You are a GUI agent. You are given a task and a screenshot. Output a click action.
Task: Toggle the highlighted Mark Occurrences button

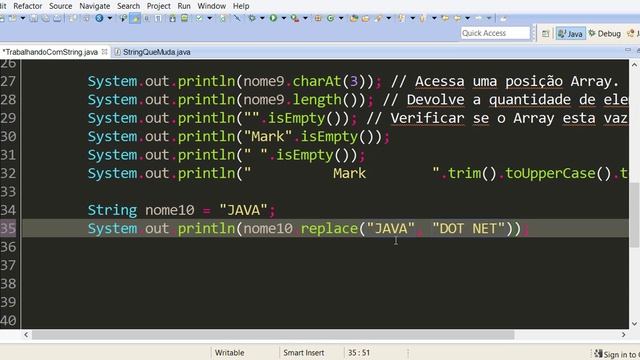tap(135, 18)
